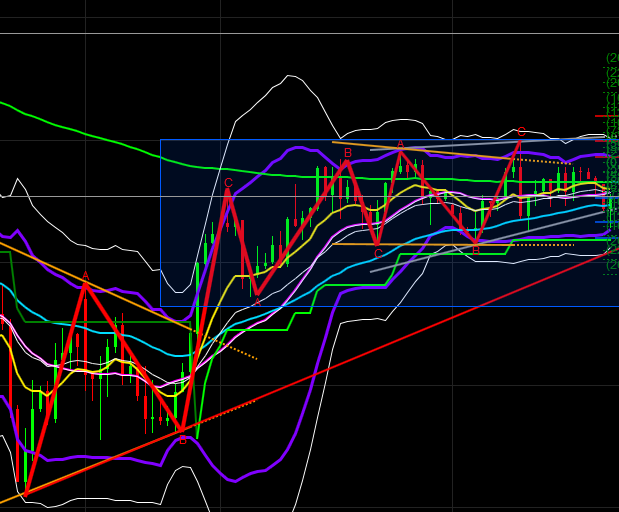Select the horizontal orange support line inside the rectangle
Screen dimensions: 619x512
[422, 245]
